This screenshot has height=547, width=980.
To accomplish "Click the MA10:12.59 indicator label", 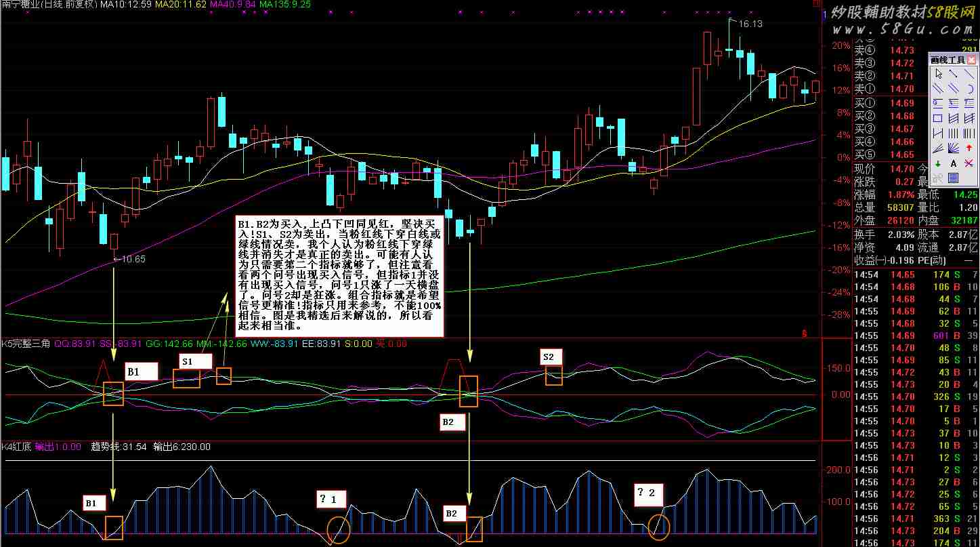I will 126,5.
